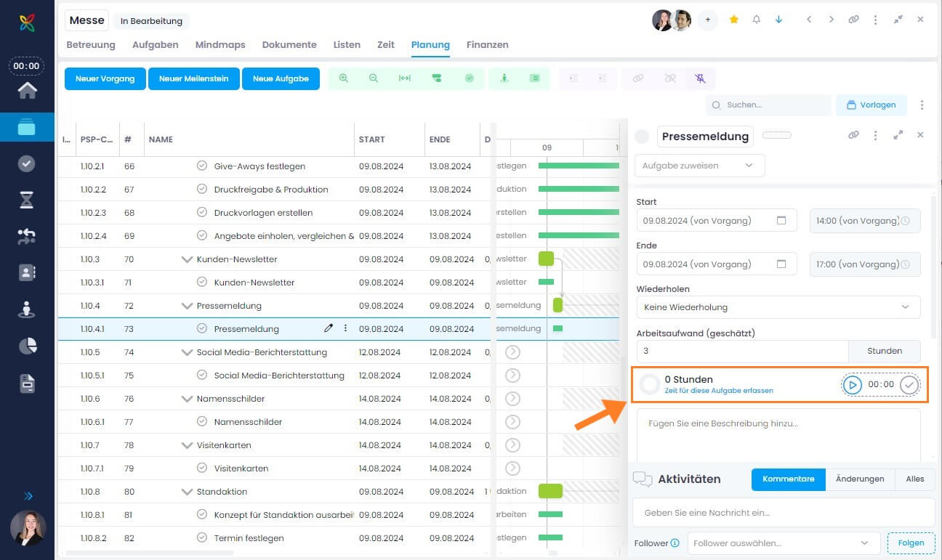This screenshot has width=942, height=560.
Task: Collapse Namensschilder group row 76
Action: click(x=187, y=399)
